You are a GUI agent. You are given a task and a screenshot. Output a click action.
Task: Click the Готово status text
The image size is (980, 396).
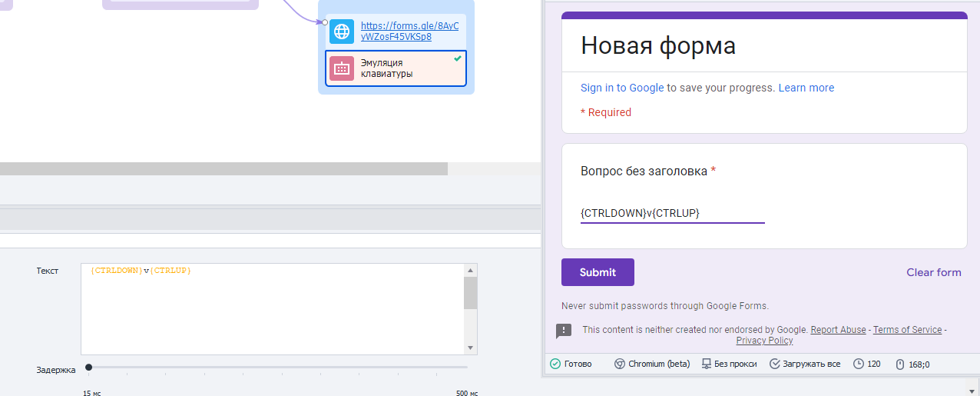pyautogui.click(x=578, y=364)
